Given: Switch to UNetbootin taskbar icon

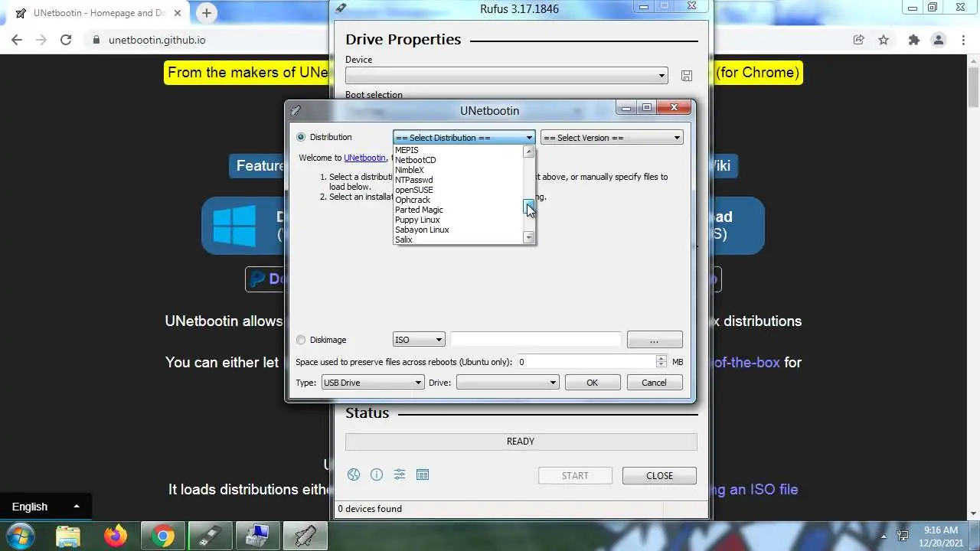Looking at the screenshot, I should 305,536.
